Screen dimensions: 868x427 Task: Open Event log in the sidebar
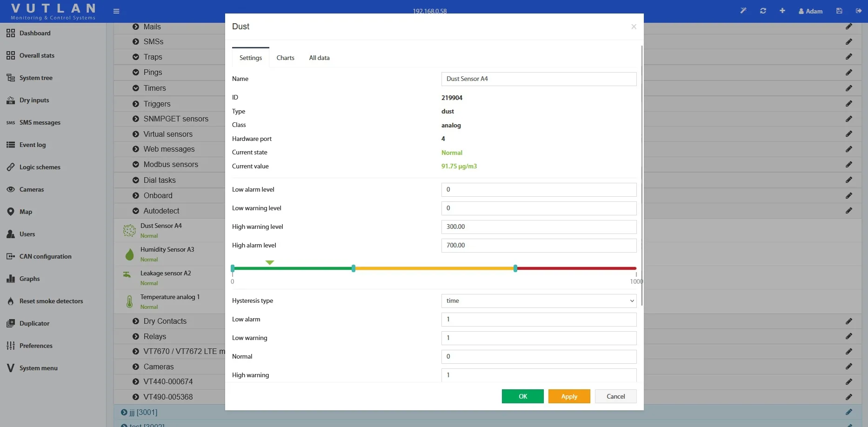click(33, 145)
